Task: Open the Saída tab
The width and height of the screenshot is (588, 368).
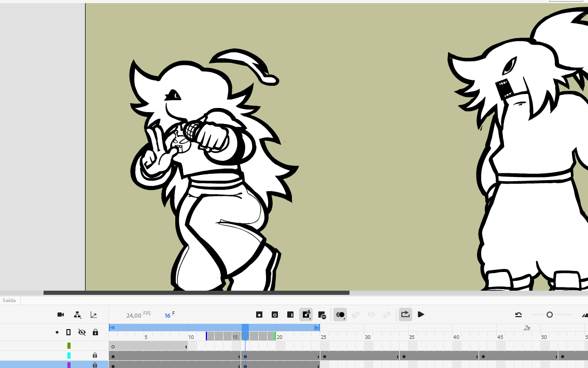Action: pyautogui.click(x=9, y=301)
